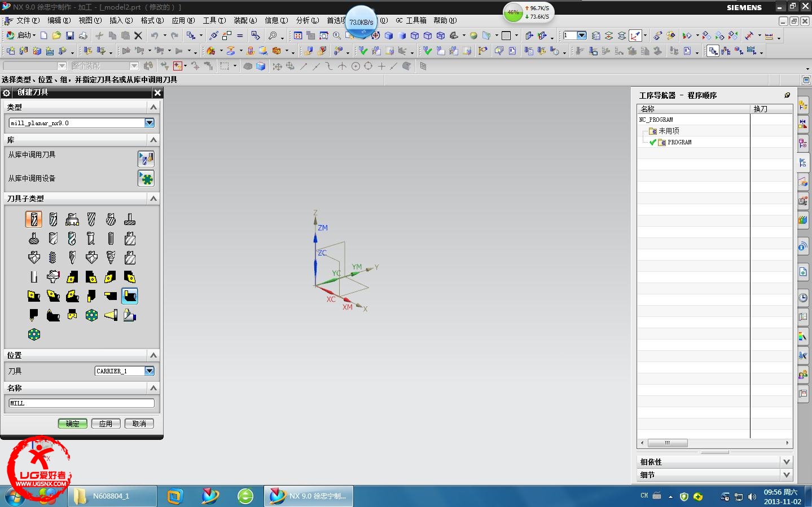This screenshot has height=507, width=812.
Task: Collapse the 类型 section
Action: [153, 107]
